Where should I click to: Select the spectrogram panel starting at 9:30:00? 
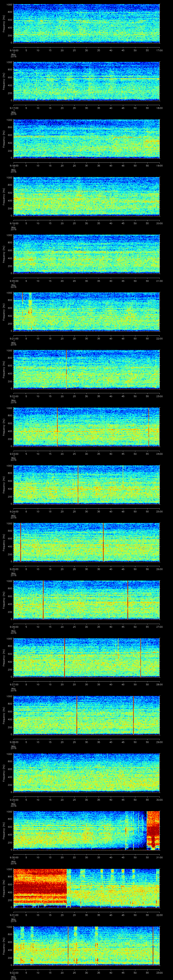pyautogui.click(x=87, y=831)
